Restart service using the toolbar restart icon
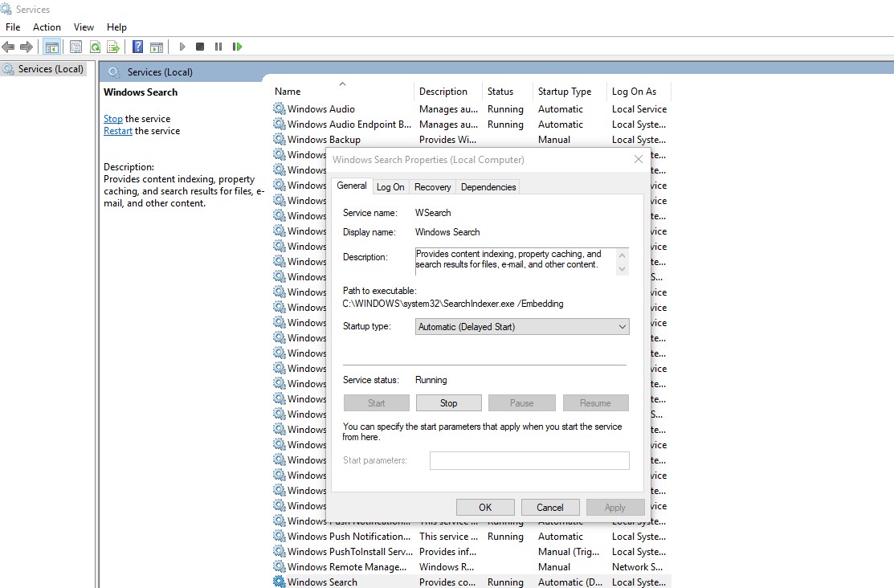The width and height of the screenshot is (894, 588). click(x=237, y=47)
